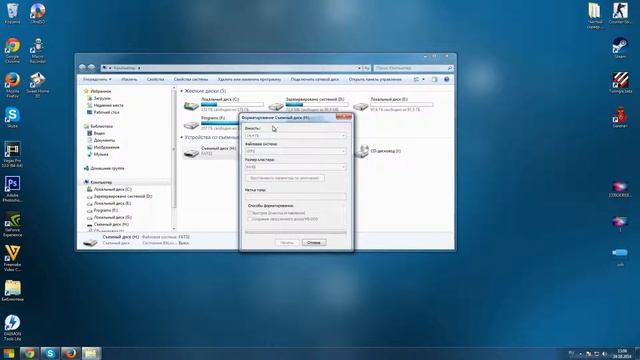Open the Windows Start button
This screenshot has height=360, width=640.
[9, 353]
